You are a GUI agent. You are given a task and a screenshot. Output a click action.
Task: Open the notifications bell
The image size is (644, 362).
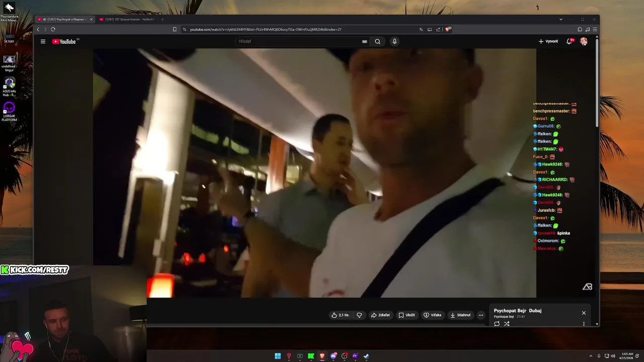coord(570,41)
